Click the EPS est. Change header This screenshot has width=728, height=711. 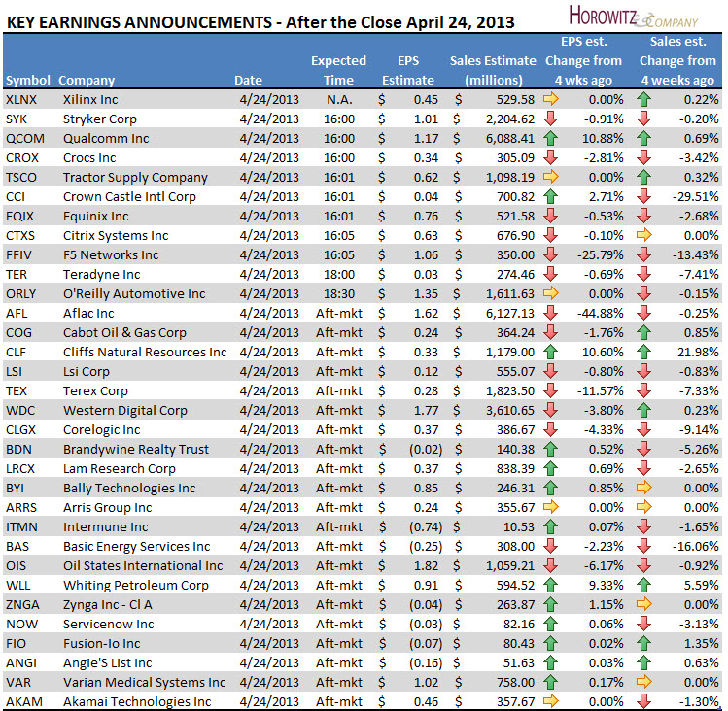tap(583, 61)
